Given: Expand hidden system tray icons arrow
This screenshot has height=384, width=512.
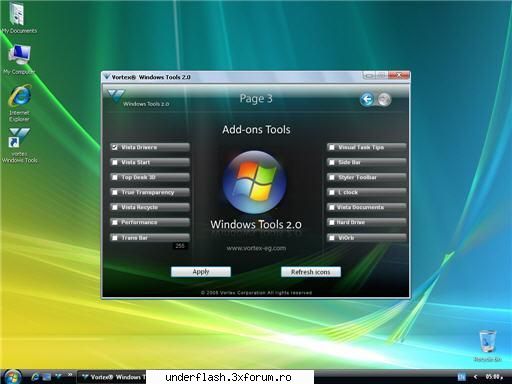Looking at the screenshot, I should point(476,377).
